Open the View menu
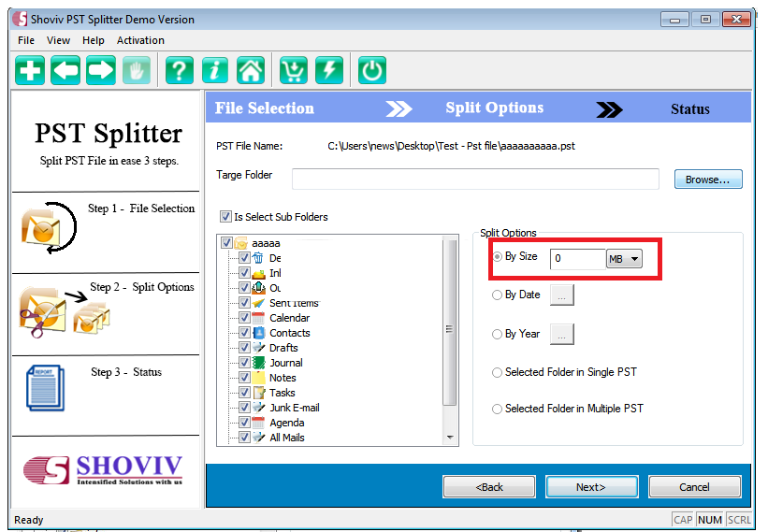Screen dimensions: 768x532 coord(58,40)
